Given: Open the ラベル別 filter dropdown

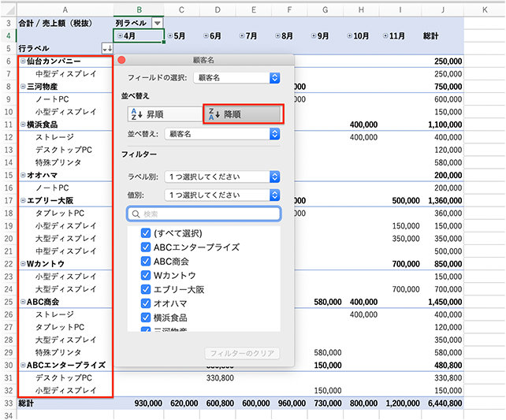Looking at the screenshot, I should coord(222,177).
